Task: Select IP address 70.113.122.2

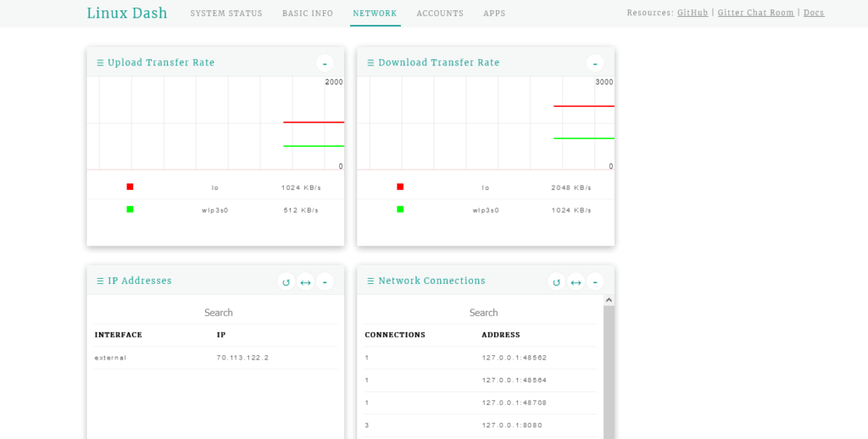Action: coord(242,358)
